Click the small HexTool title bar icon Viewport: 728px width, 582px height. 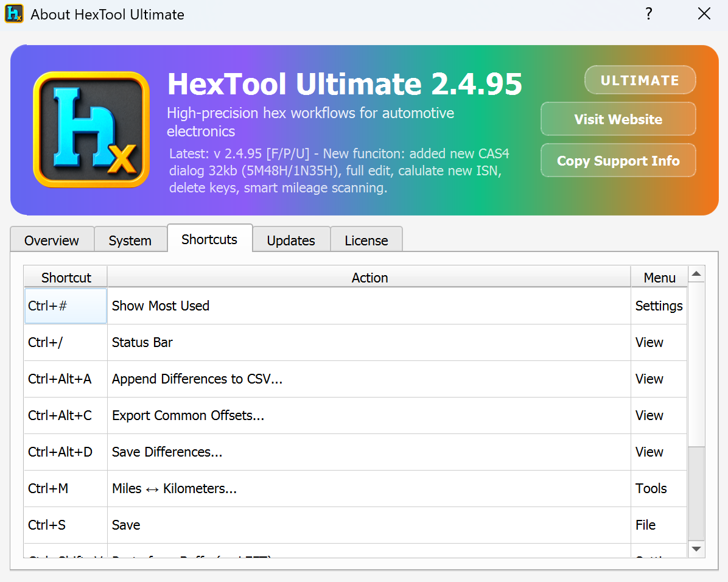15,14
